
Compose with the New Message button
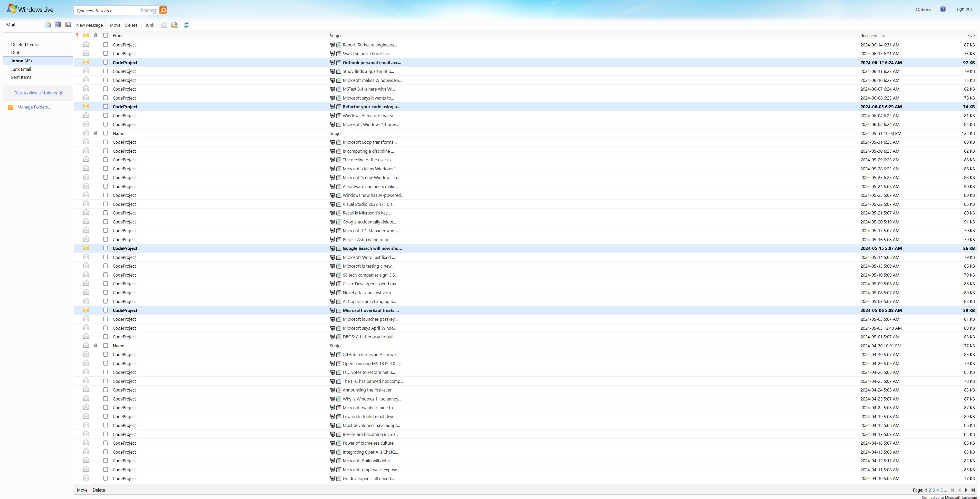89,25
